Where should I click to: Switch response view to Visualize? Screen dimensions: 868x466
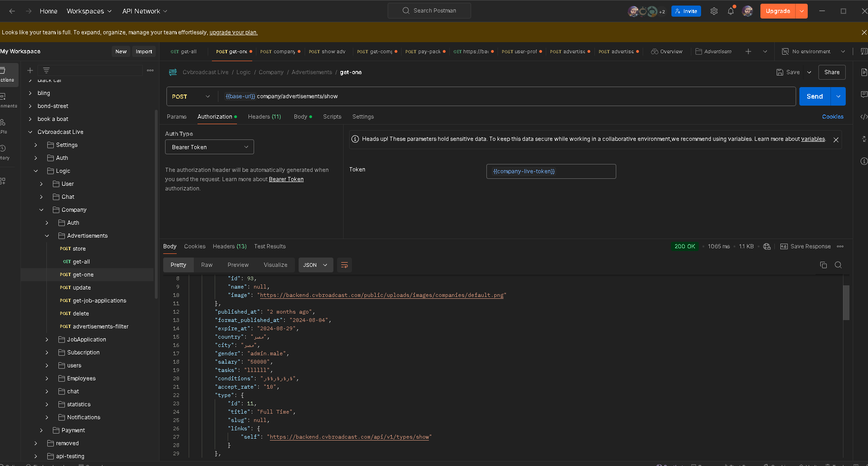point(275,265)
